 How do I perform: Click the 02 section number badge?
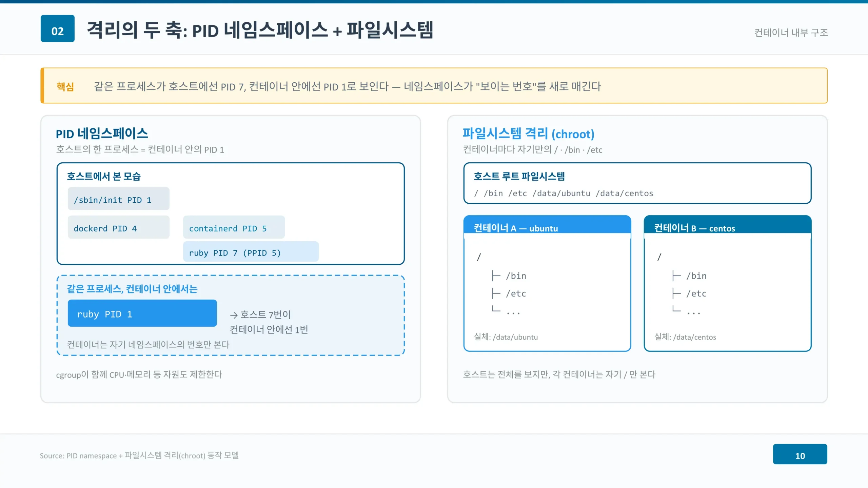(58, 28)
